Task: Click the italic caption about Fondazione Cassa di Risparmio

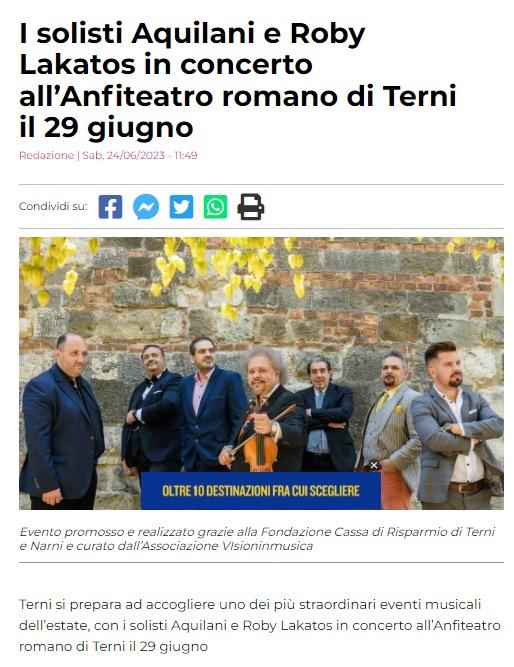Action: coord(257,539)
